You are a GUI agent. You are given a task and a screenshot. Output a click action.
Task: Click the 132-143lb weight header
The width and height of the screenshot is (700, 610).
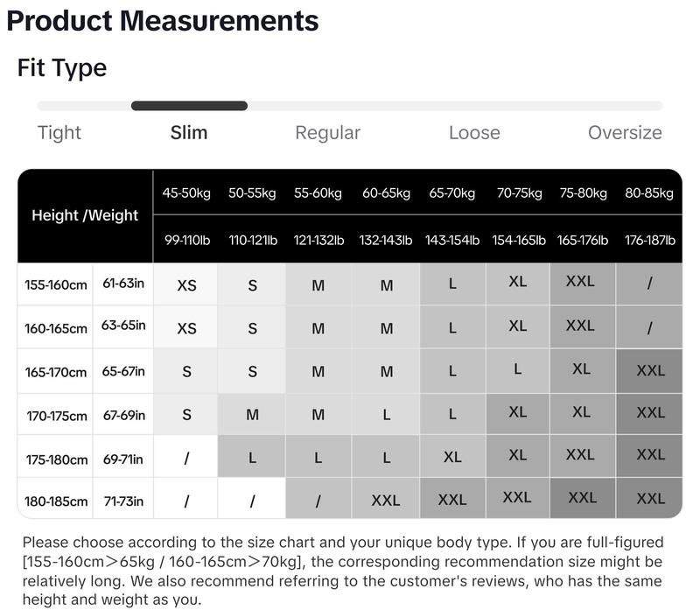(x=386, y=241)
